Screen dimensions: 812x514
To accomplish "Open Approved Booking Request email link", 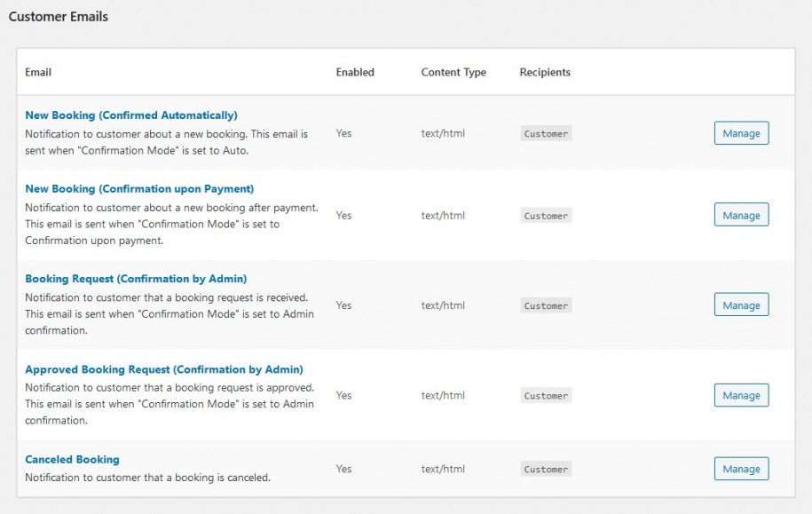I will [x=164, y=369].
